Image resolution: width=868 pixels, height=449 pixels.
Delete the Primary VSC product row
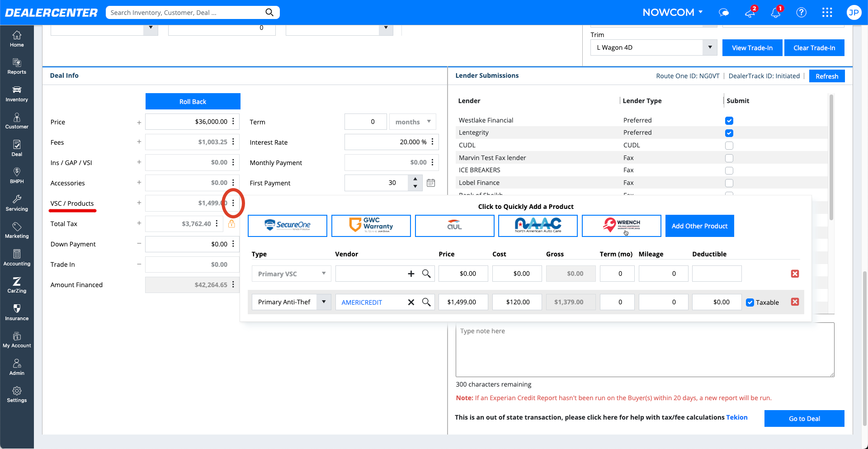tap(795, 274)
